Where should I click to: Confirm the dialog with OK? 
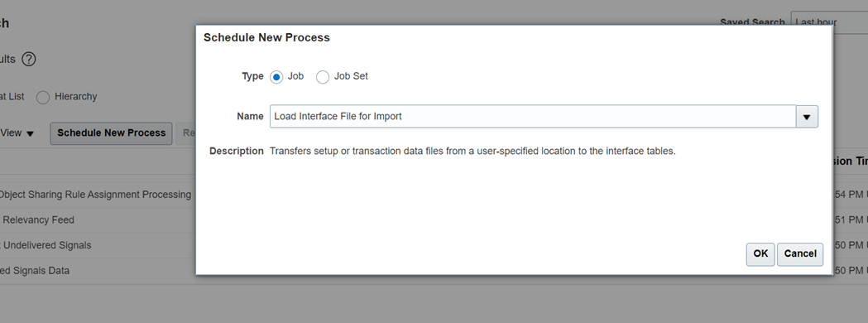[x=760, y=253]
